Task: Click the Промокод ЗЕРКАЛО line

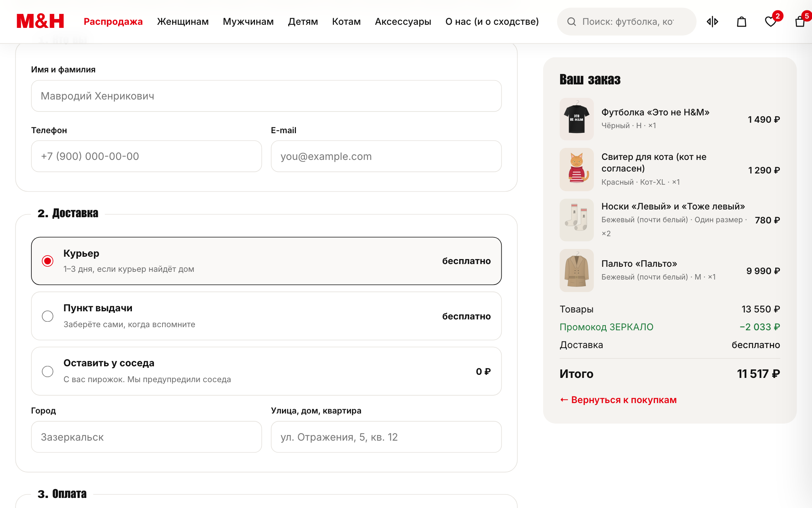Action: tap(670, 327)
